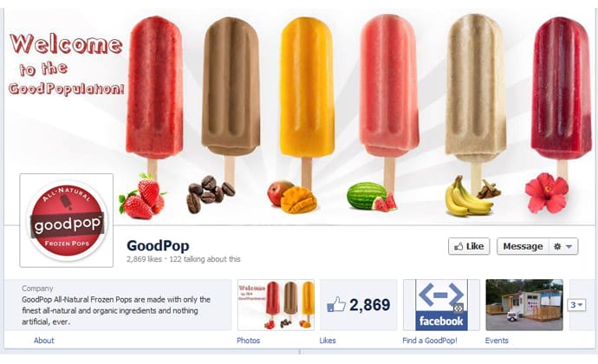Open the Facebook code-brackets app icon
This screenshot has height=364, width=598.
(x=441, y=305)
